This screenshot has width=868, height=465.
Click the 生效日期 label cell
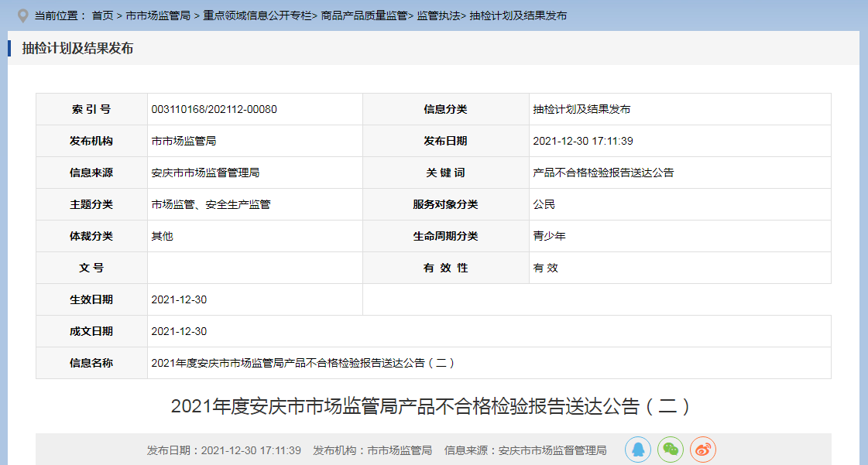(x=91, y=299)
